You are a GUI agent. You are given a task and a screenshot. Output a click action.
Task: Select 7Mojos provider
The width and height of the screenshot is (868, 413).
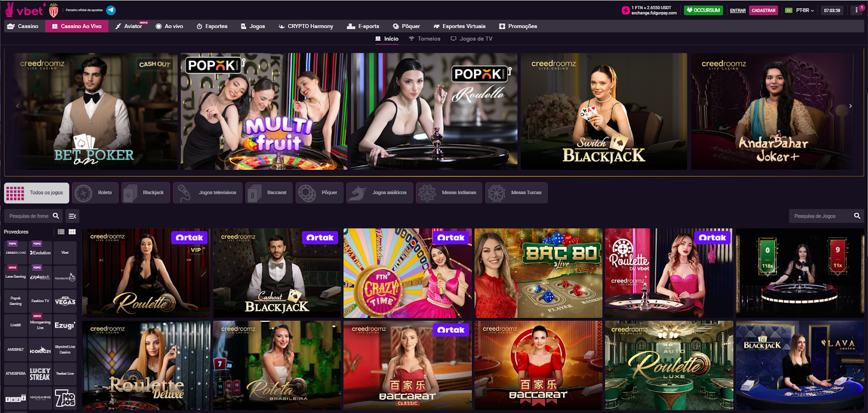[65, 398]
